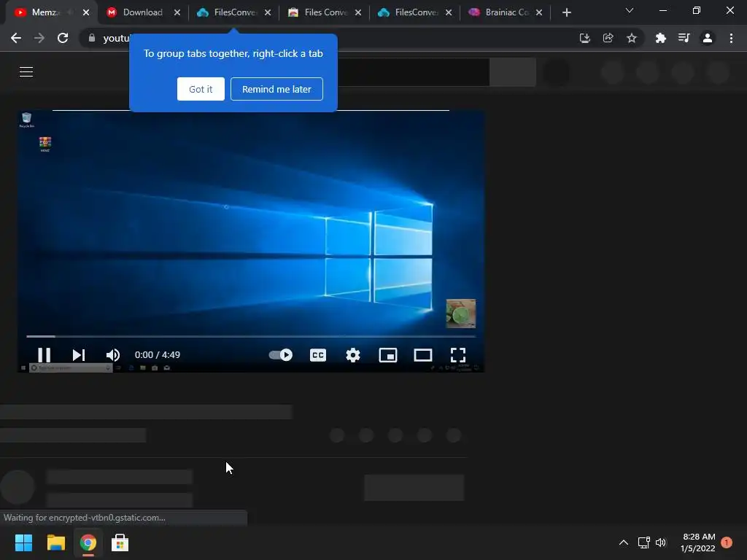Image resolution: width=747 pixels, height=560 pixels.
Task: Close the Memz tab
Action: point(86,12)
